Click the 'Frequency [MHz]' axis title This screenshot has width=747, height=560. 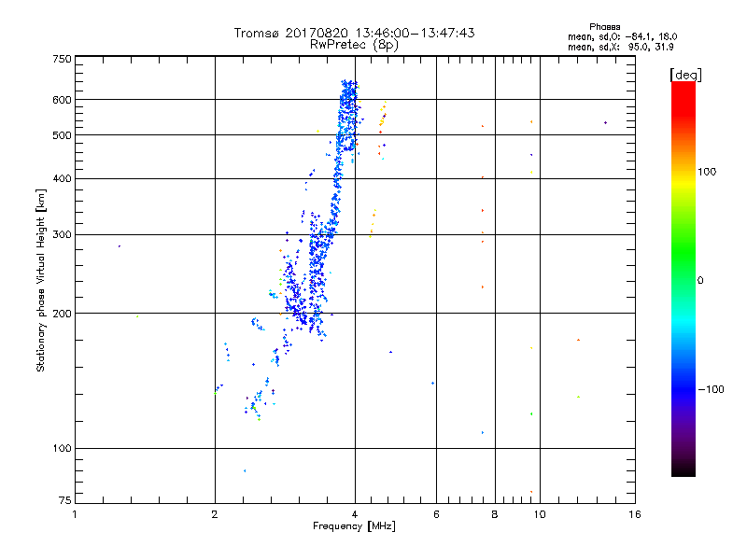point(354,526)
